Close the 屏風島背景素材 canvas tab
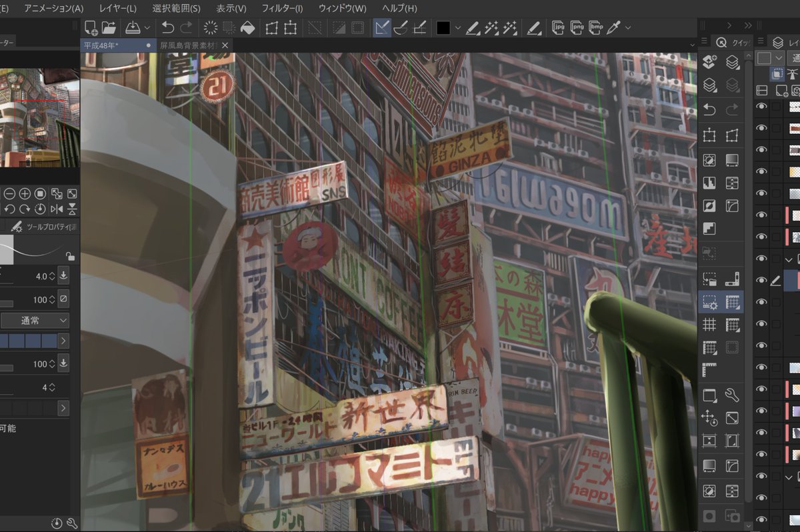The width and height of the screenshot is (800, 532). click(225, 45)
